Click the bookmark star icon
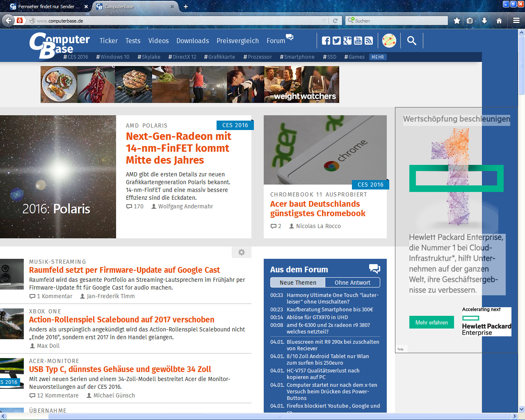This screenshot has width=525, height=420. tap(457, 21)
